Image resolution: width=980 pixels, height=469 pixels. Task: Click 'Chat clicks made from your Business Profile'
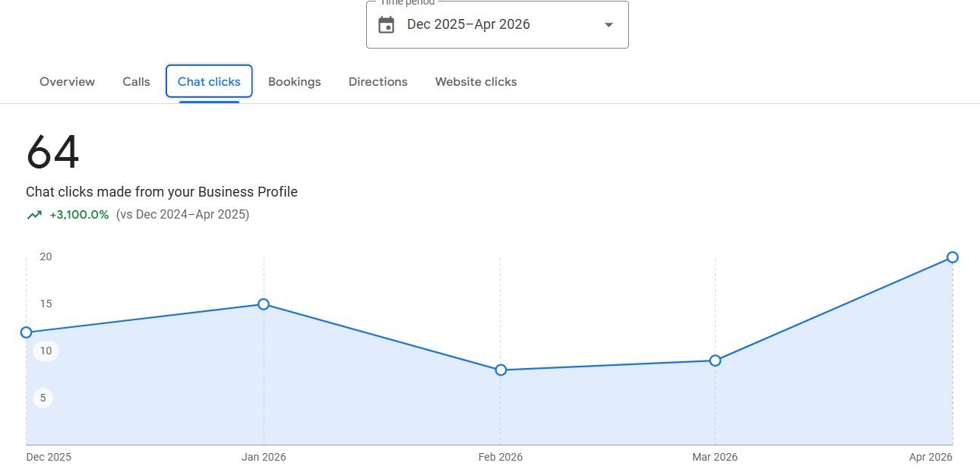[162, 192]
